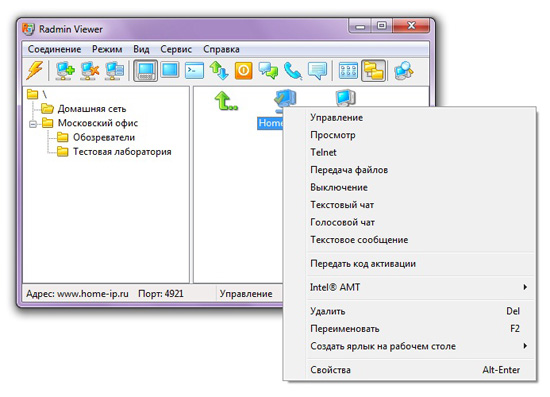Open the Справка menu

pyautogui.click(x=221, y=49)
